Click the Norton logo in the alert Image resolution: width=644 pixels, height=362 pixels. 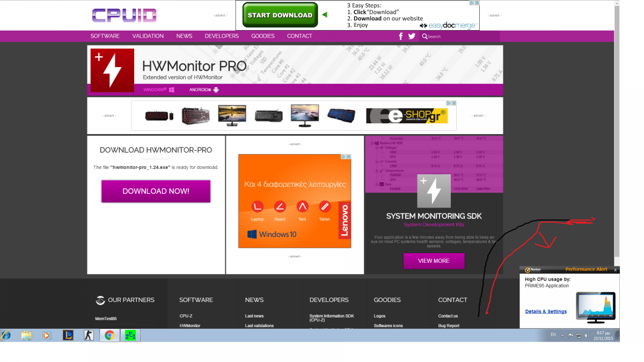click(x=532, y=269)
